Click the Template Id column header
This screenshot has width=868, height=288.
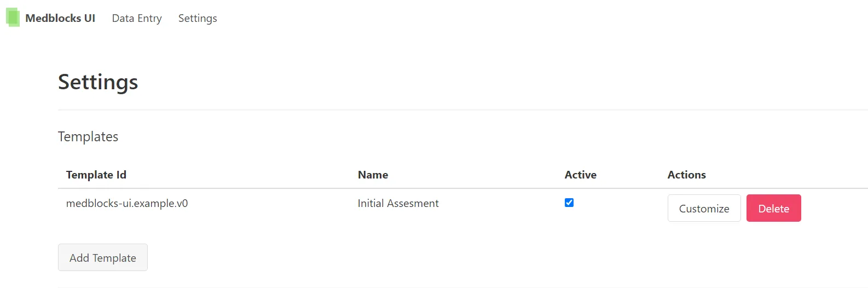(x=96, y=175)
